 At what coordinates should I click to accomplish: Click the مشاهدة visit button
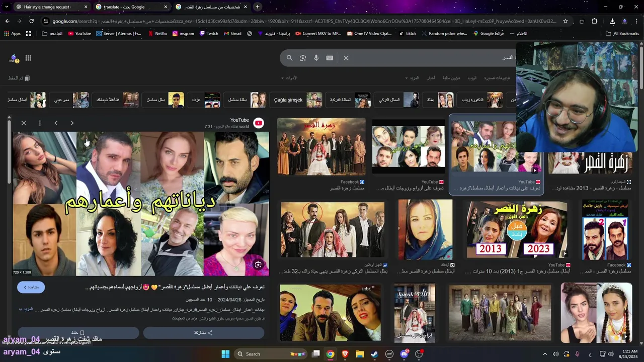pyautogui.click(x=31, y=287)
